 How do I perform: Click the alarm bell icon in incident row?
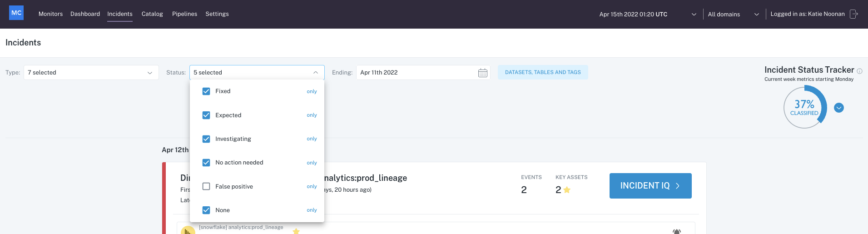click(x=677, y=232)
